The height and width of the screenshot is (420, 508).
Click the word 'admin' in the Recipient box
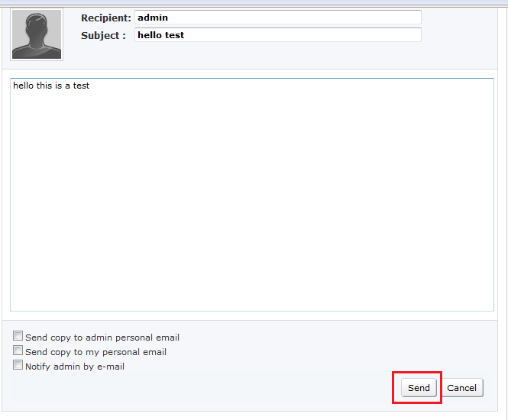[x=153, y=18]
